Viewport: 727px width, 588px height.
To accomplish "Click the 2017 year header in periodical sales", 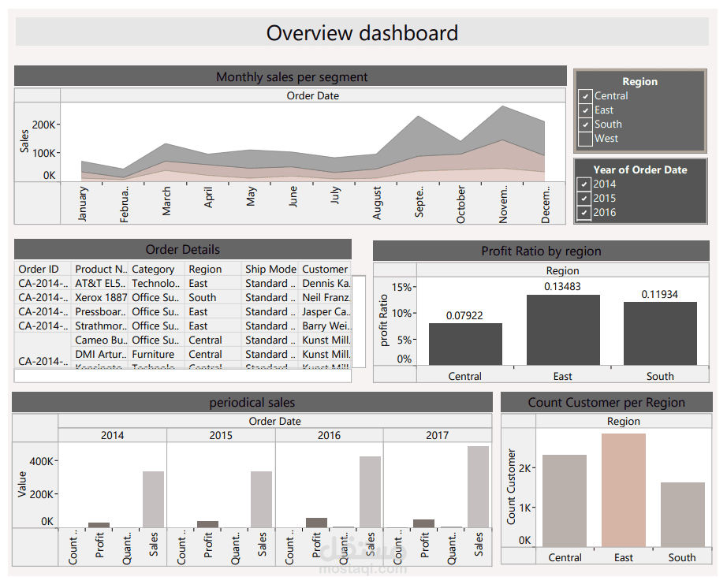I will pos(437,436).
